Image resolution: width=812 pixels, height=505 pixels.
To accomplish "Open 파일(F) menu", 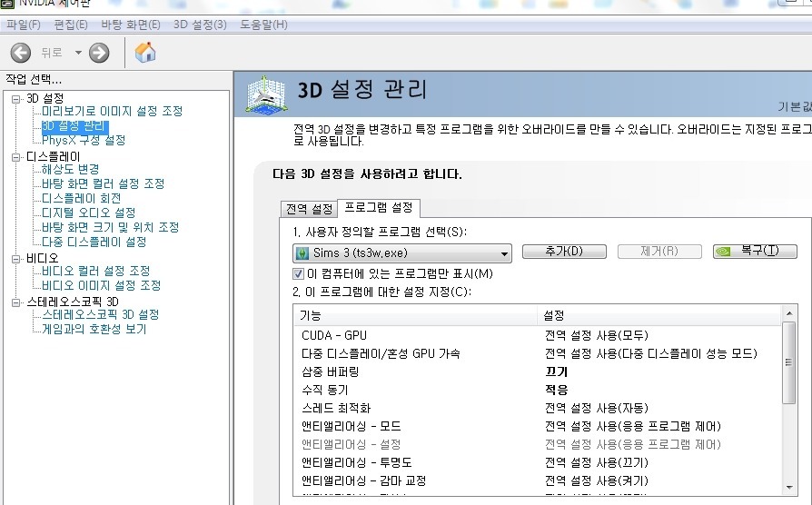I will (24, 25).
